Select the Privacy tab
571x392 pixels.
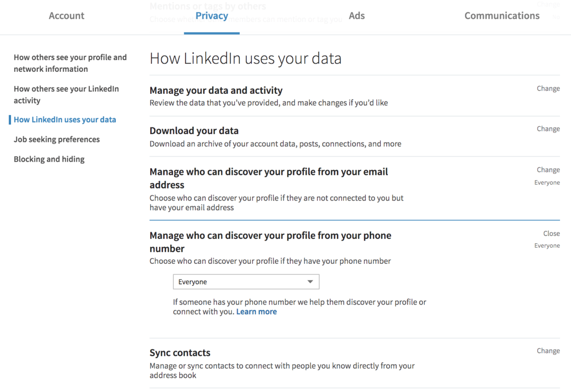(x=212, y=15)
